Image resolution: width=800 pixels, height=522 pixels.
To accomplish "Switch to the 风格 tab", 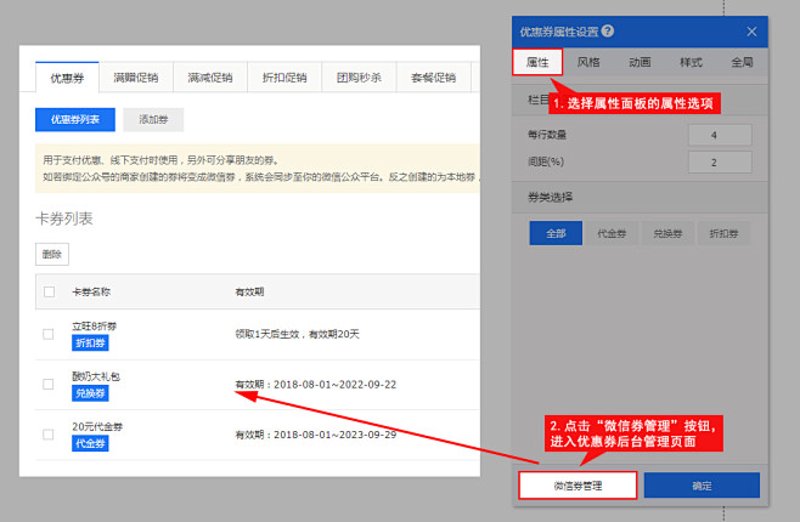I will point(588,62).
